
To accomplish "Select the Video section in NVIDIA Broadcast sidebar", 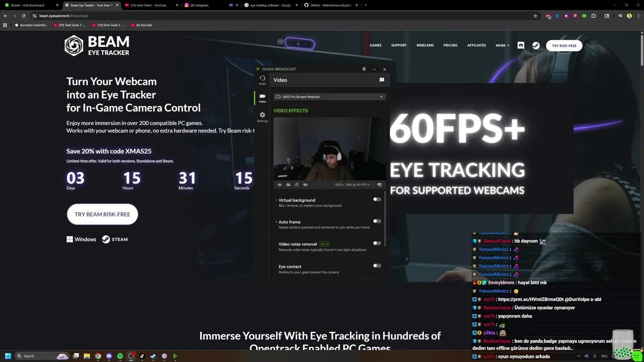I will coord(262,98).
